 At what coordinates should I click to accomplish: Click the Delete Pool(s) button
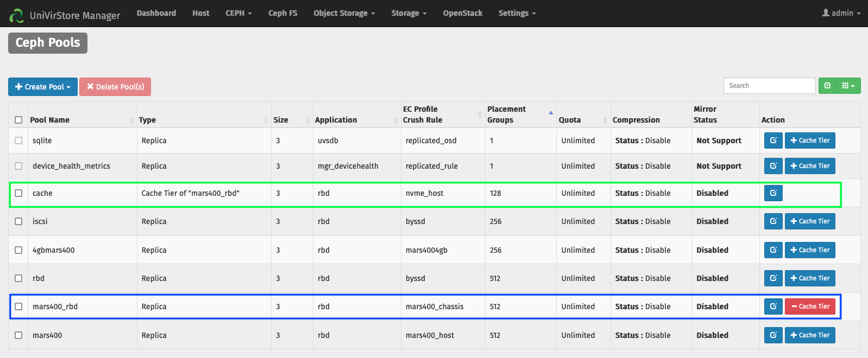point(115,87)
